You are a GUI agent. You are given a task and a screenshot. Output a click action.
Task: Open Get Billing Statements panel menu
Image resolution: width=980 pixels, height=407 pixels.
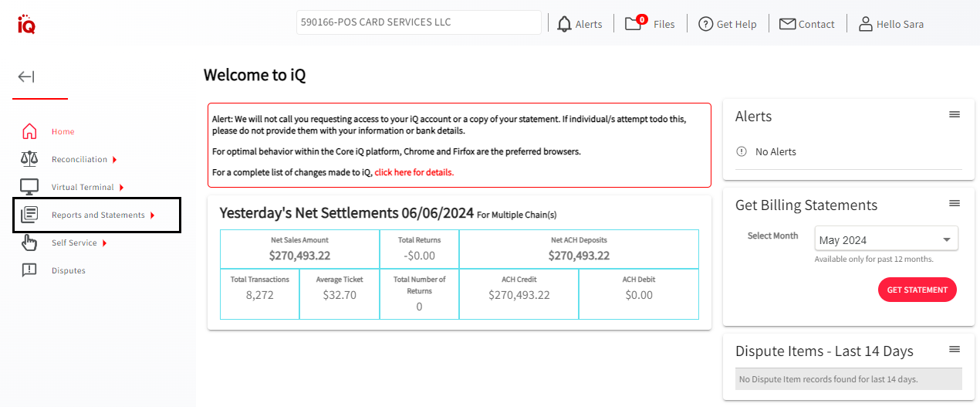[955, 204]
